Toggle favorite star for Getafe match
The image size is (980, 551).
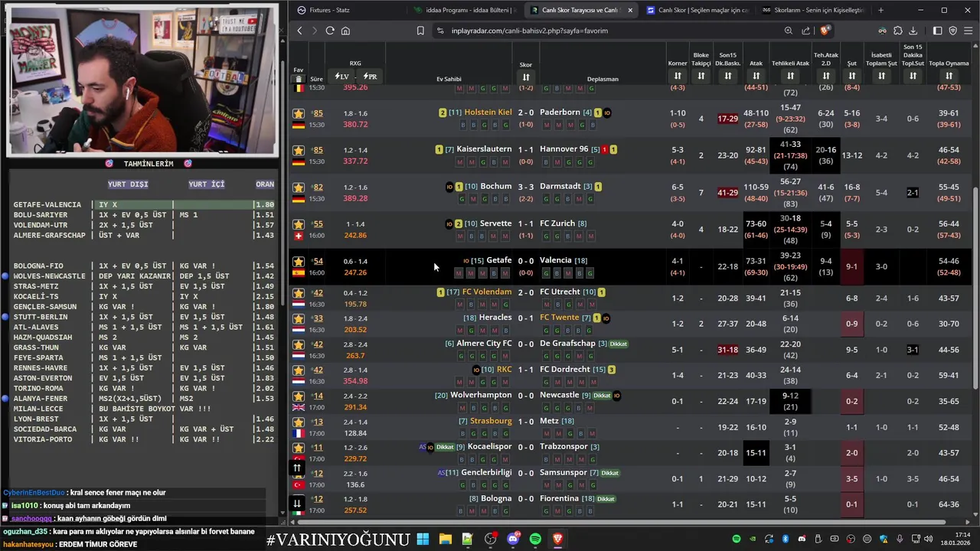pyautogui.click(x=299, y=261)
